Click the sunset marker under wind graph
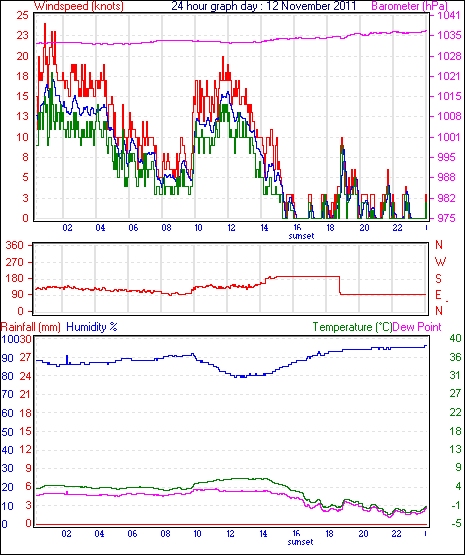 pyautogui.click(x=301, y=236)
